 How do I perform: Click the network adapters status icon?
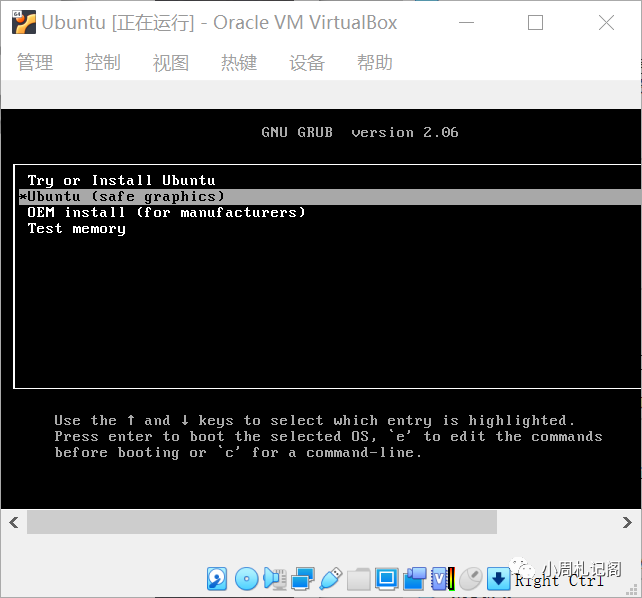coord(303,579)
